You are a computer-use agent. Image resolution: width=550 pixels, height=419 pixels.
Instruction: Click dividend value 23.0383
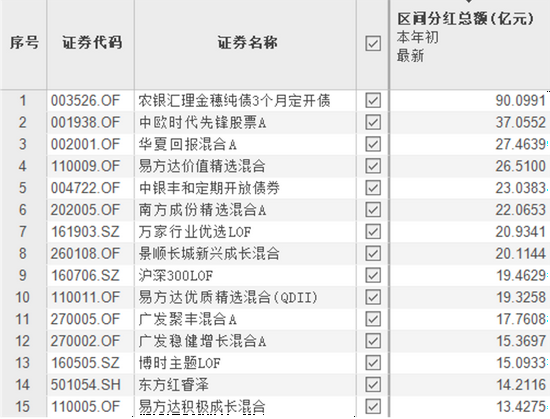pos(521,188)
